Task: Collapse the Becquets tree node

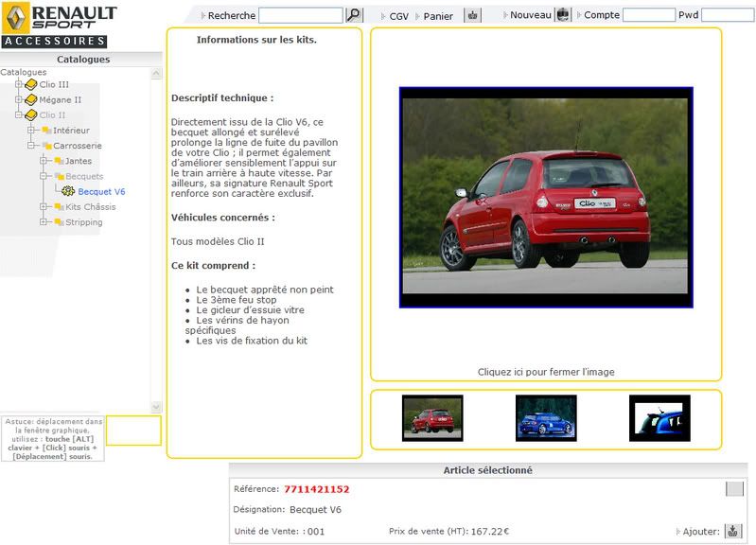Action: [x=44, y=176]
